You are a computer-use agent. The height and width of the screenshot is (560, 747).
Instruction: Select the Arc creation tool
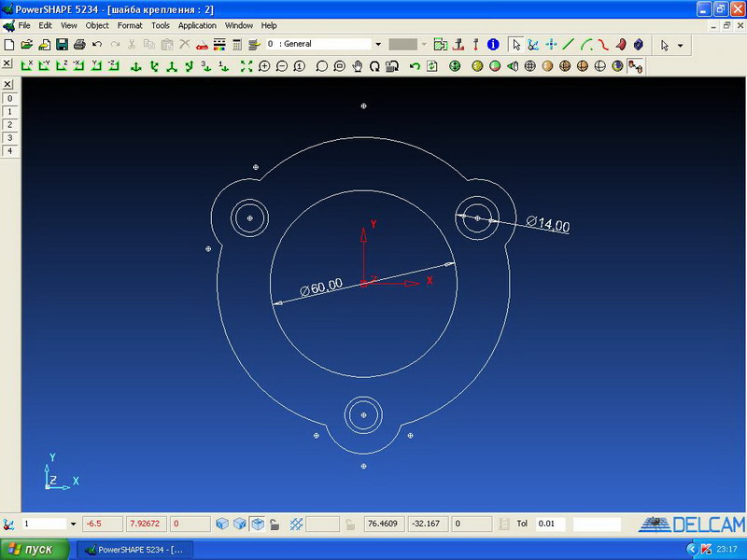coord(585,45)
